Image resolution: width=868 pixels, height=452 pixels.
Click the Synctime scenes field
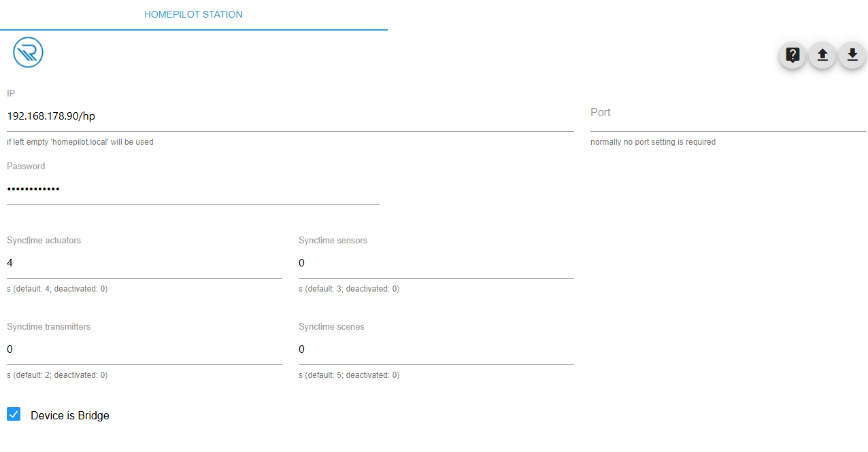pos(436,349)
